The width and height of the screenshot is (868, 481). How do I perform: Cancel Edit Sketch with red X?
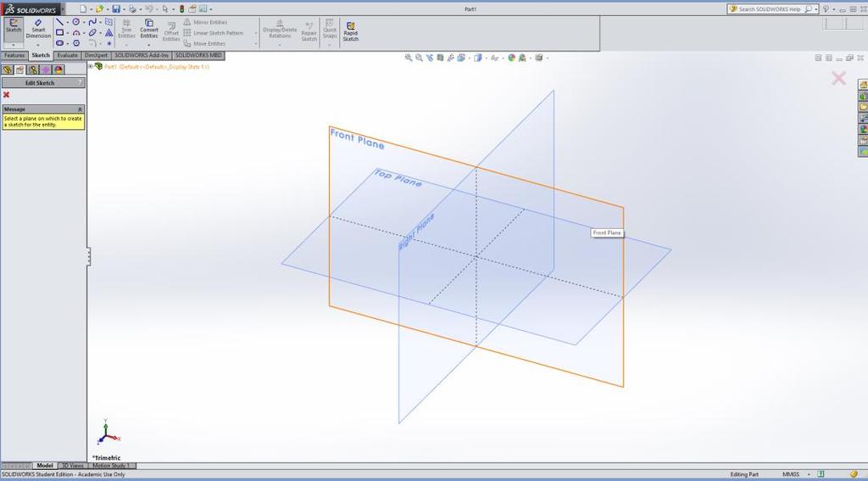[x=6, y=95]
